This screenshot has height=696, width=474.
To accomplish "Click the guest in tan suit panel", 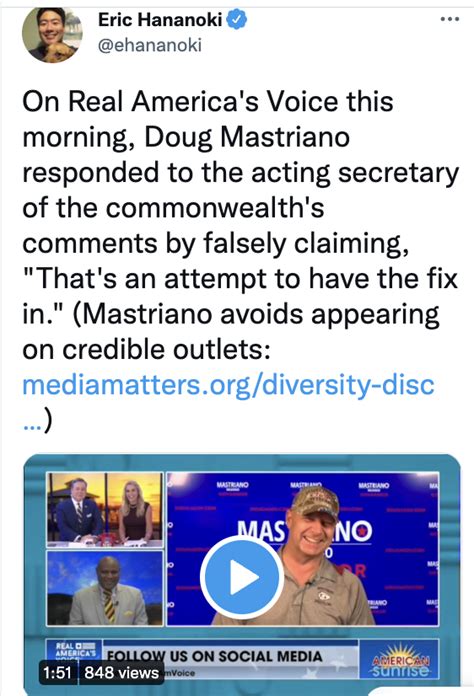I will point(105,588).
